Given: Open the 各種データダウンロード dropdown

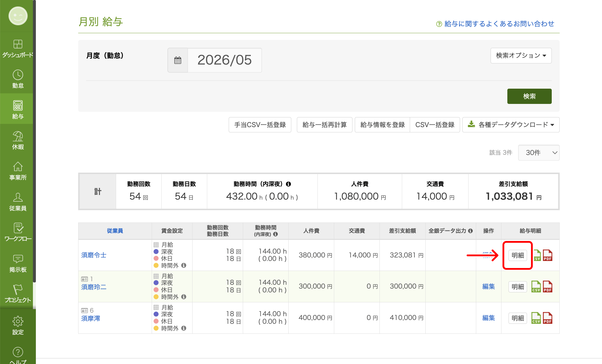Looking at the screenshot, I should point(511,125).
